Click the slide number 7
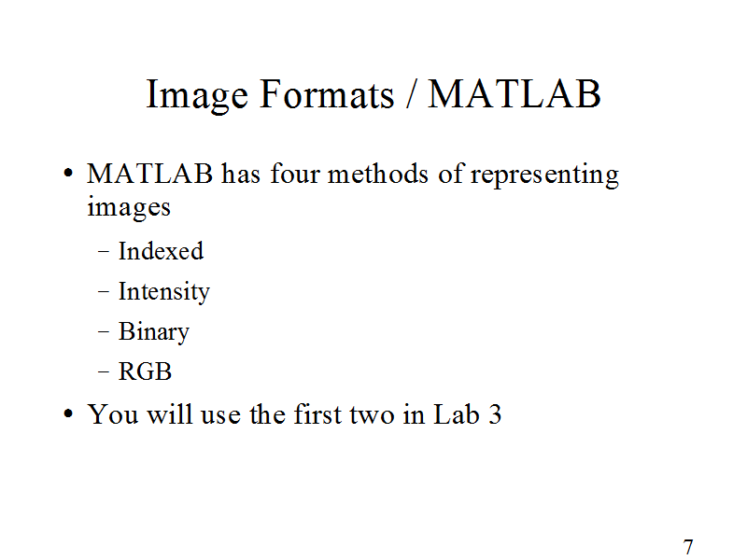The height and width of the screenshot is (560, 747). [688, 547]
